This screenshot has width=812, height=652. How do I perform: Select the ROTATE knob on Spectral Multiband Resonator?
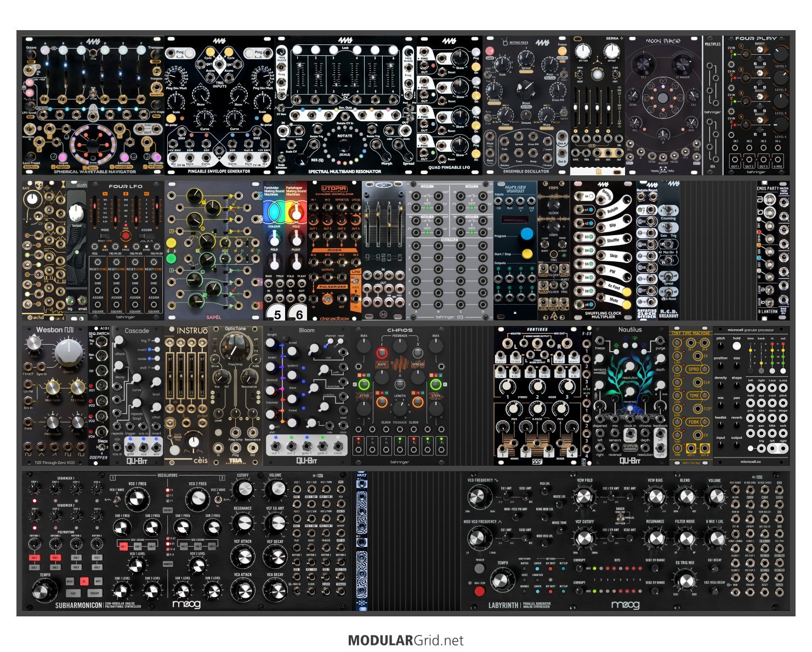tap(344, 145)
